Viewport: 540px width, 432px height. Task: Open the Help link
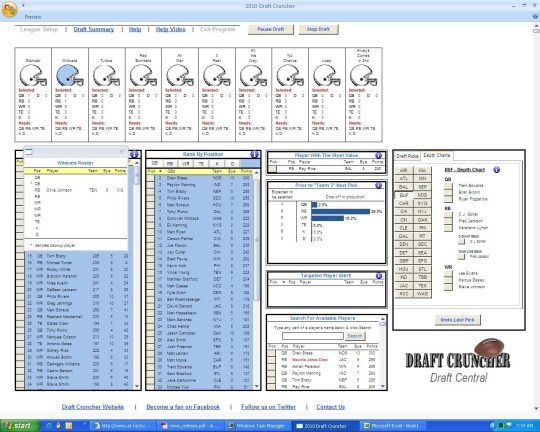(135, 30)
